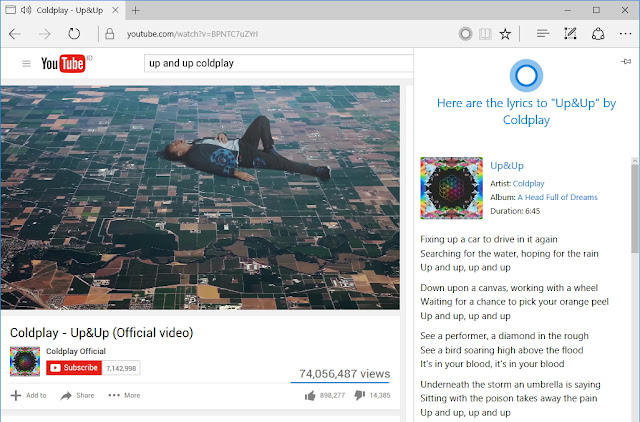Click the Cortana ring logo in sidebar
The width and height of the screenshot is (640, 422).
click(x=526, y=76)
